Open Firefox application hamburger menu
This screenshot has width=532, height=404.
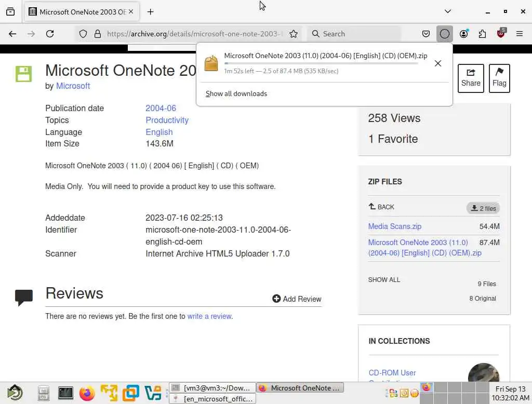click(x=520, y=34)
